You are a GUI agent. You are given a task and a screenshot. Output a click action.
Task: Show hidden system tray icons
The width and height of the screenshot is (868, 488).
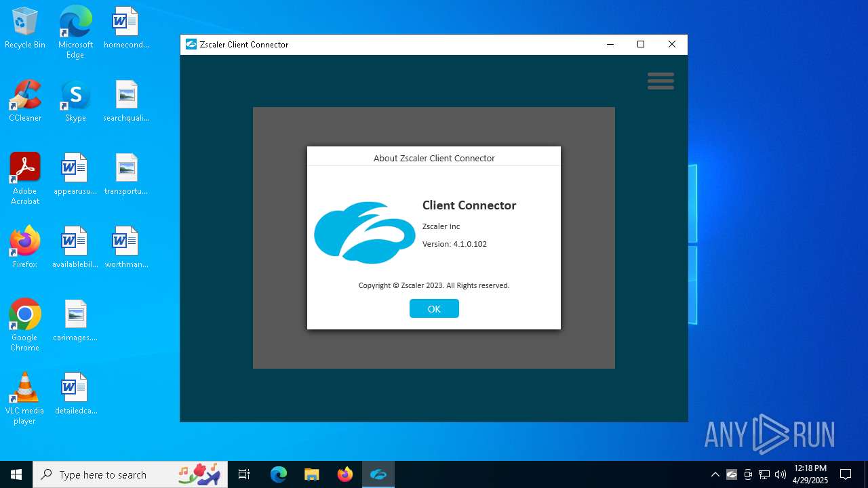715,474
